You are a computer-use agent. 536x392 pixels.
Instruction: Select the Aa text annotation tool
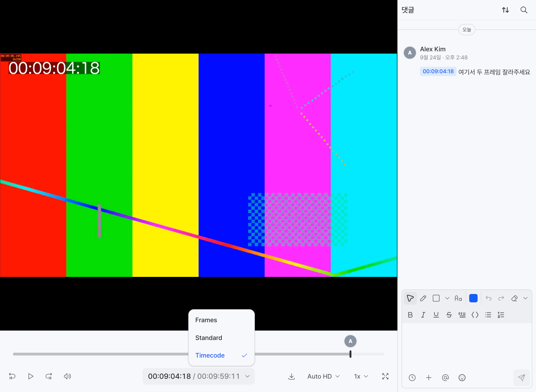[x=458, y=298]
